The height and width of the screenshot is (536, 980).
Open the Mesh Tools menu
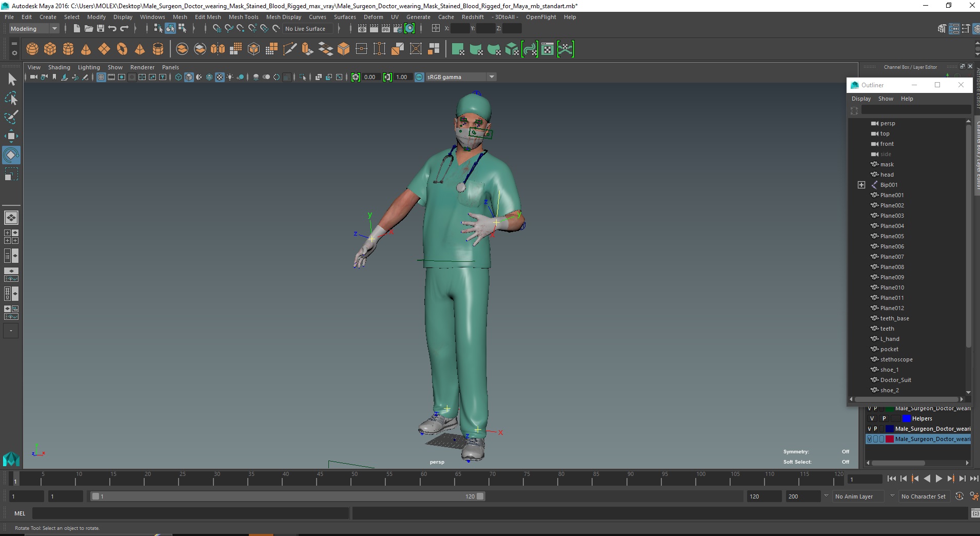[243, 17]
